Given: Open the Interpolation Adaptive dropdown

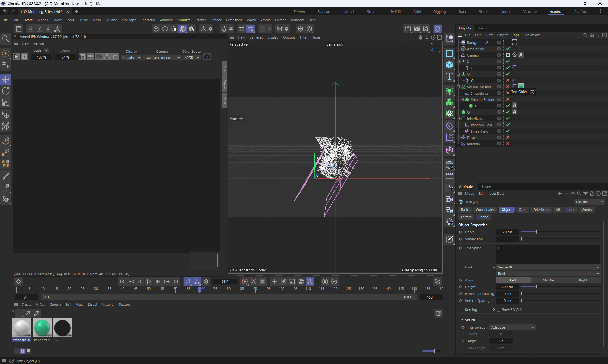Looking at the screenshot, I should 512,327.
